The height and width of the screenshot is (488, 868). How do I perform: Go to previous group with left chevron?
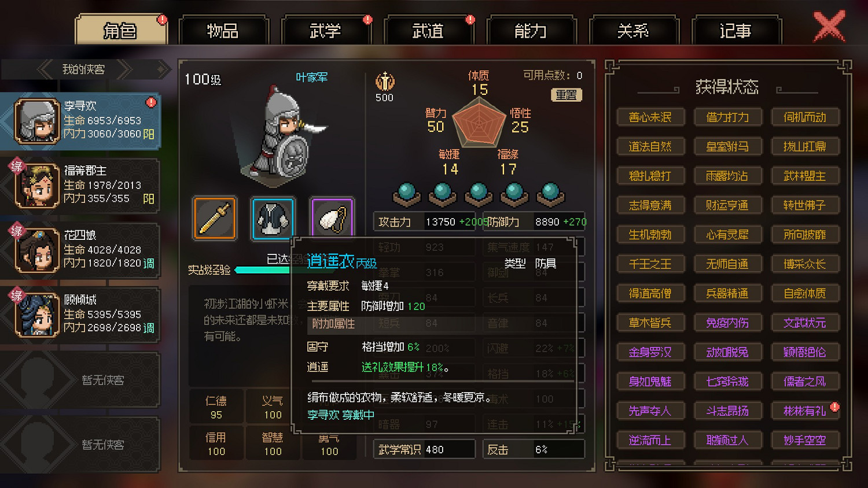pos(46,70)
